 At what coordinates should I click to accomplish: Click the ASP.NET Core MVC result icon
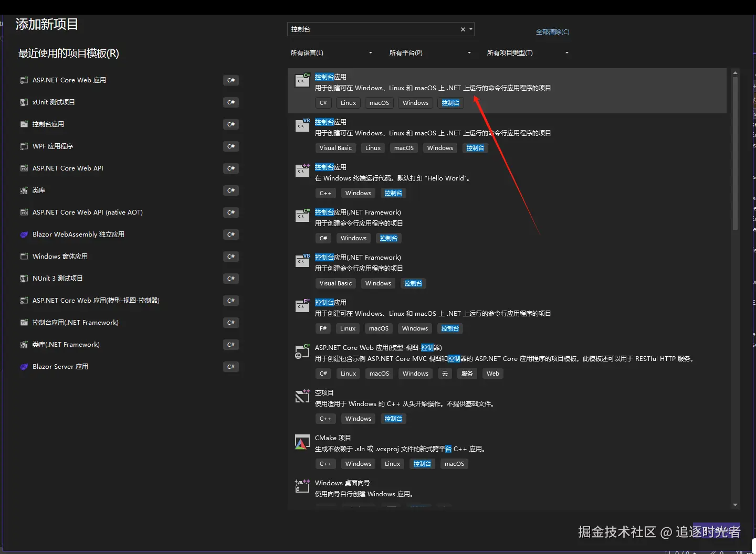coord(302,351)
